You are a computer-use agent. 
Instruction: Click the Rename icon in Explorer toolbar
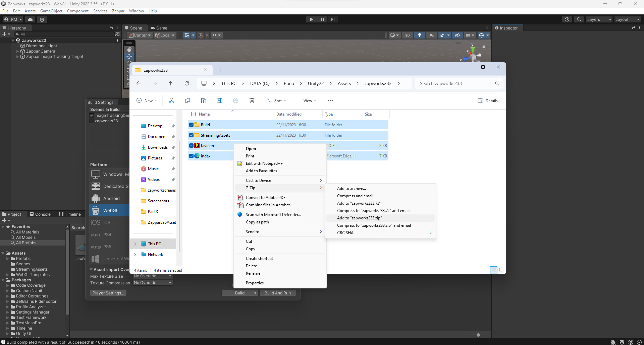click(x=220, y=100)
